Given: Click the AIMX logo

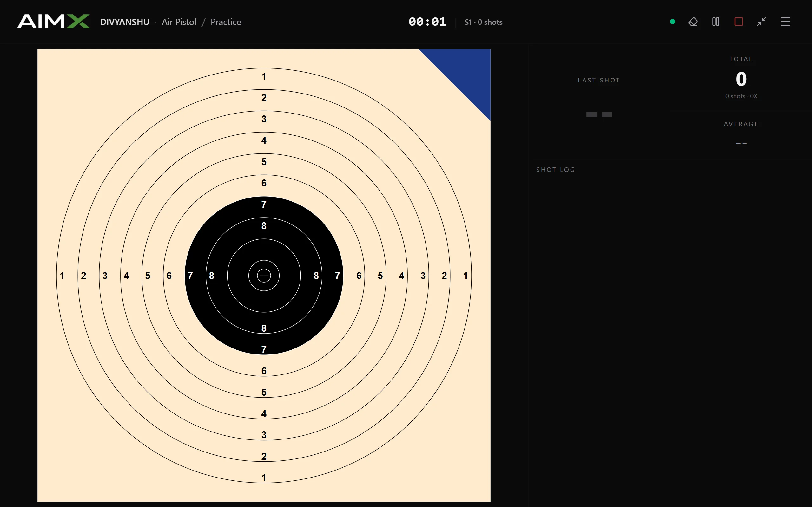Looking at the screenshot, I should [53, 22].
